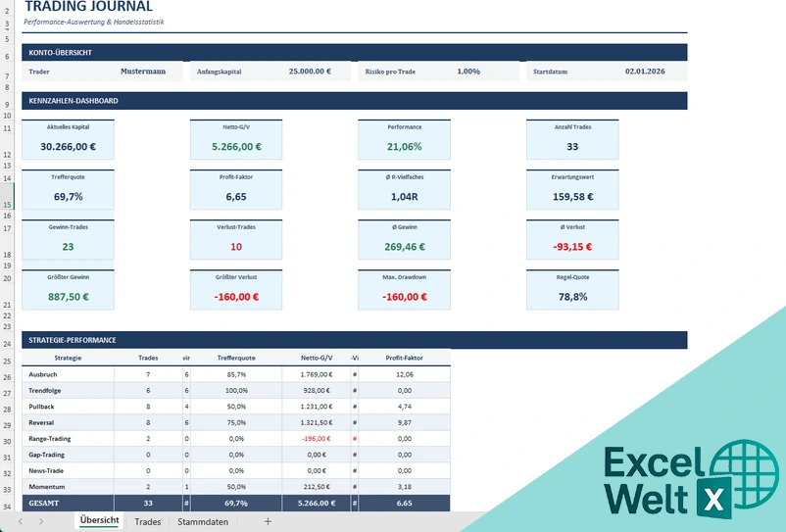This screenshot has height=532, width=786.
Task: Select the Reversal hit rate 75,0%
Action: 236,422
